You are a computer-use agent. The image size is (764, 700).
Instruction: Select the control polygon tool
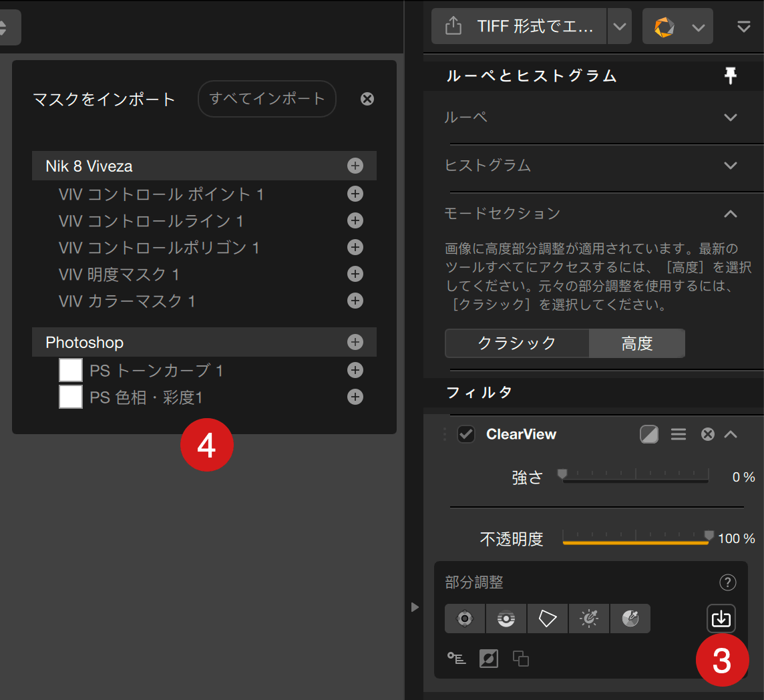(x=548, y=619)
